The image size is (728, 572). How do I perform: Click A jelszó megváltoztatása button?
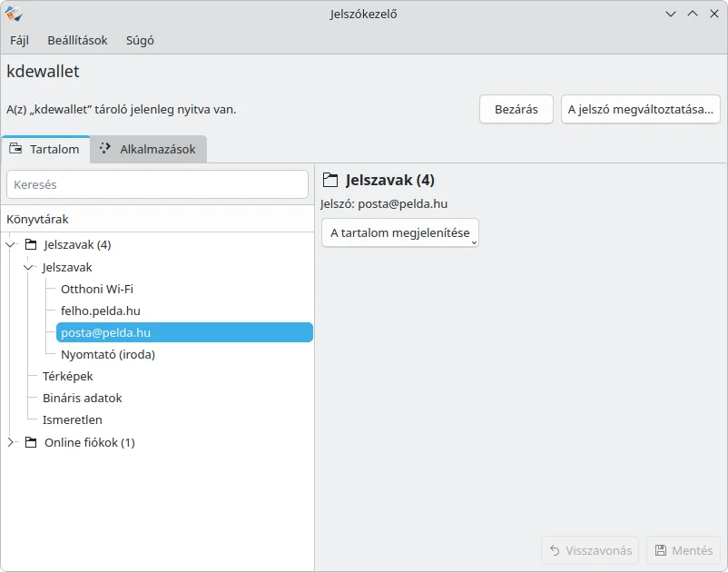click(x=641, y=110)
